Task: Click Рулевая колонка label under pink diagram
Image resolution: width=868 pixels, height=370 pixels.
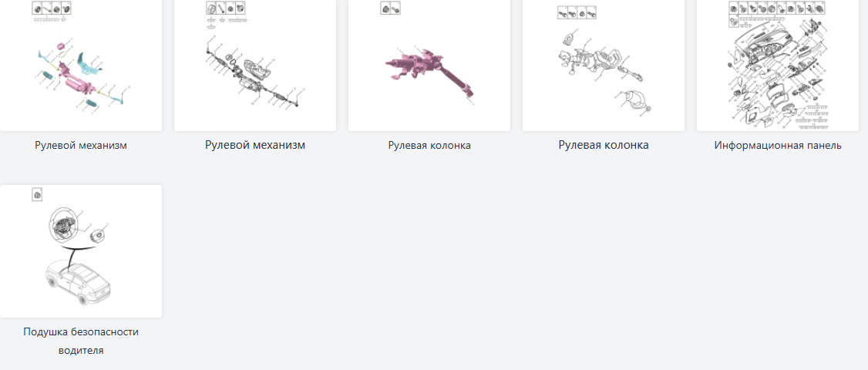Action: click(x=429, y=146)
